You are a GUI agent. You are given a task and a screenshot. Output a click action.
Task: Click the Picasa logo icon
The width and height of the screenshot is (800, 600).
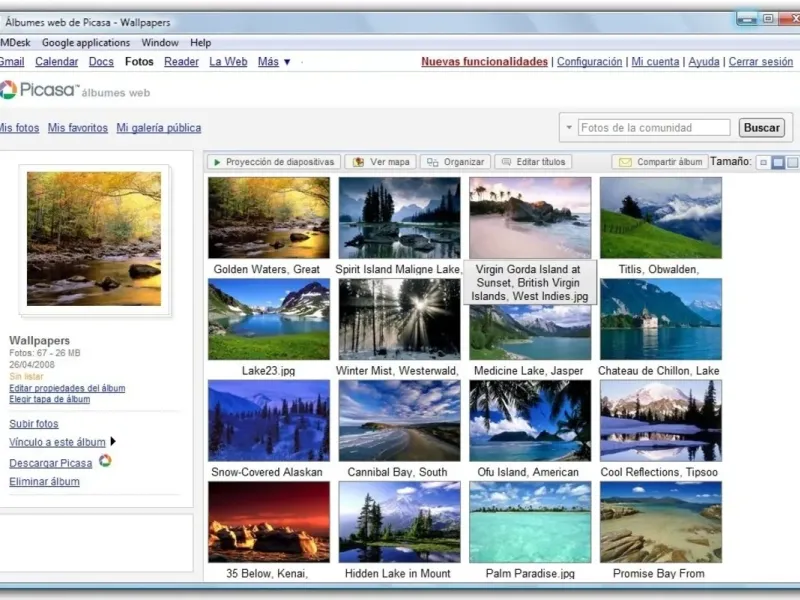click(x=8, y=90)
